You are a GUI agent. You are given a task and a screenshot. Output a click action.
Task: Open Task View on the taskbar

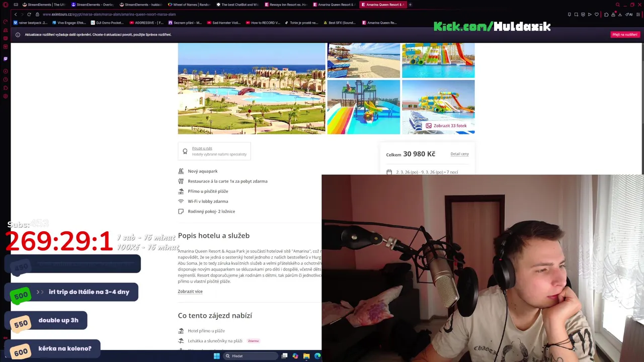[x=284, y=356]
